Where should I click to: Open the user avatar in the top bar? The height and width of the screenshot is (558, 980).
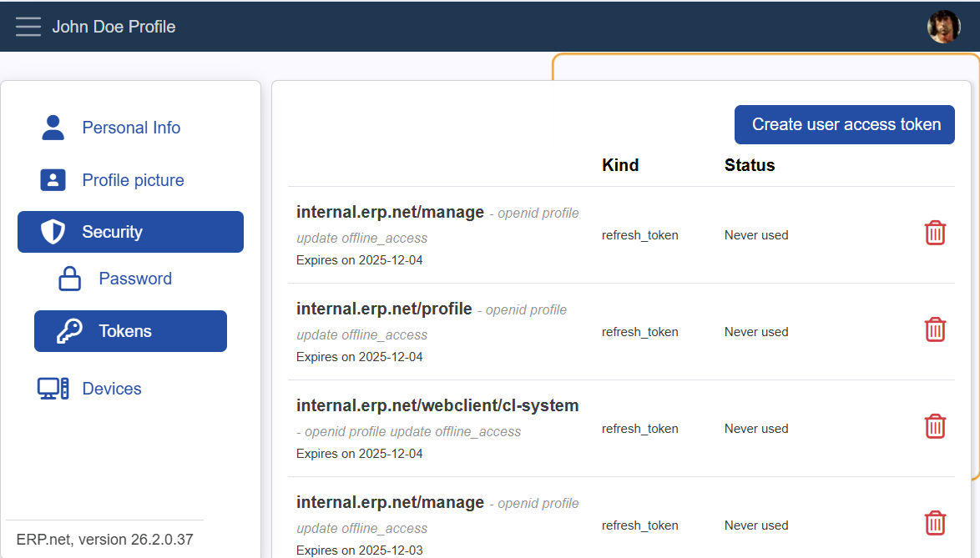click(942, 26)
